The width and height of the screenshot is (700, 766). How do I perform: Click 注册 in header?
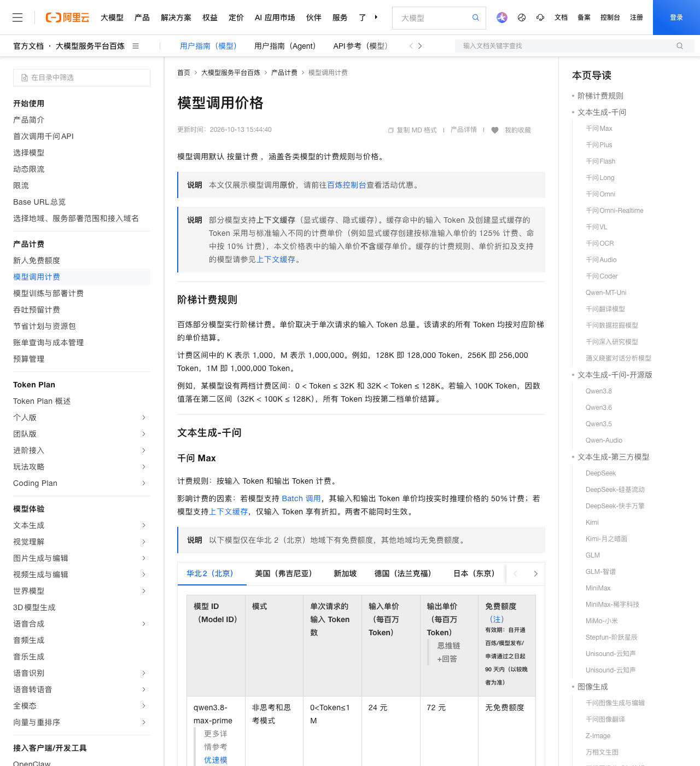[x=637, y=18]
